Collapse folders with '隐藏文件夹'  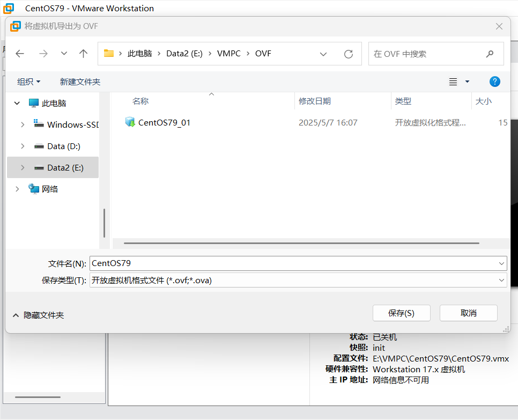pos(38,315)
